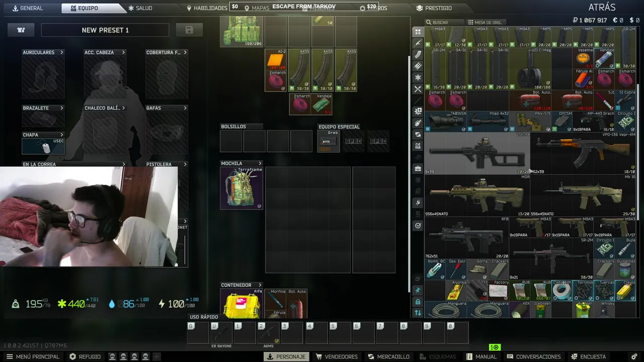Filter stash by grenade icon
Screen dimensions: 644x362
tap(418, 123)
